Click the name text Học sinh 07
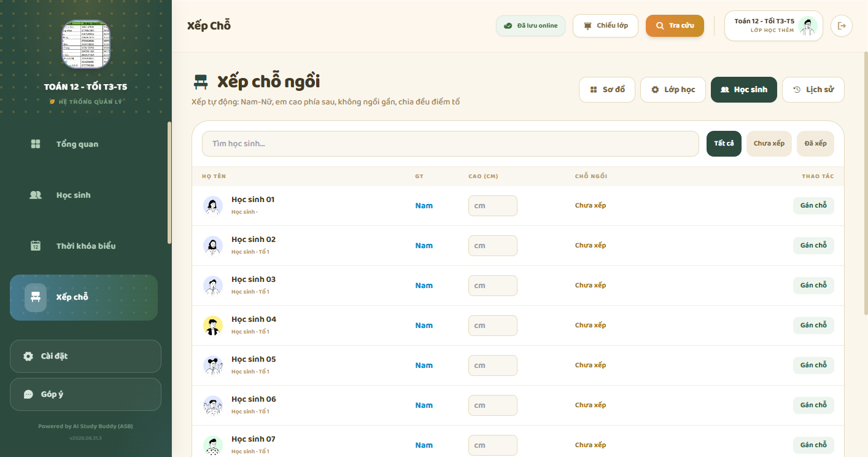The image size is (868, 457). coord(254,439)
